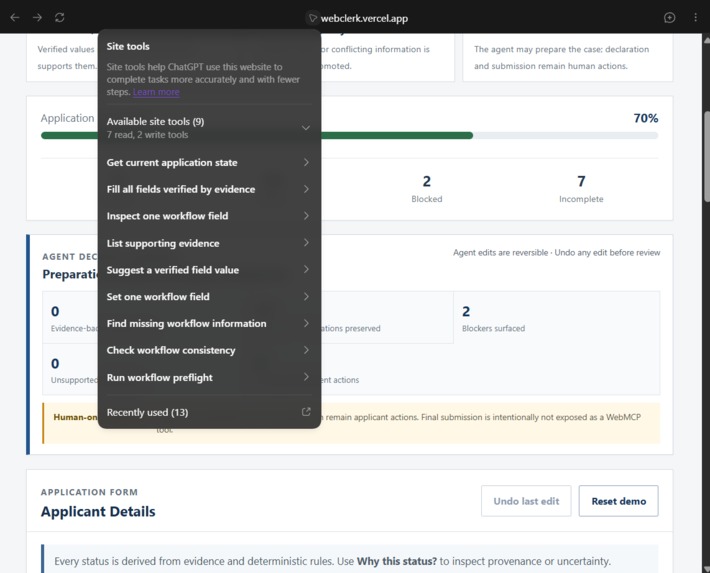Click the Reset demo button
Viewport: 710px width, 573px height.
pos(619,501)
